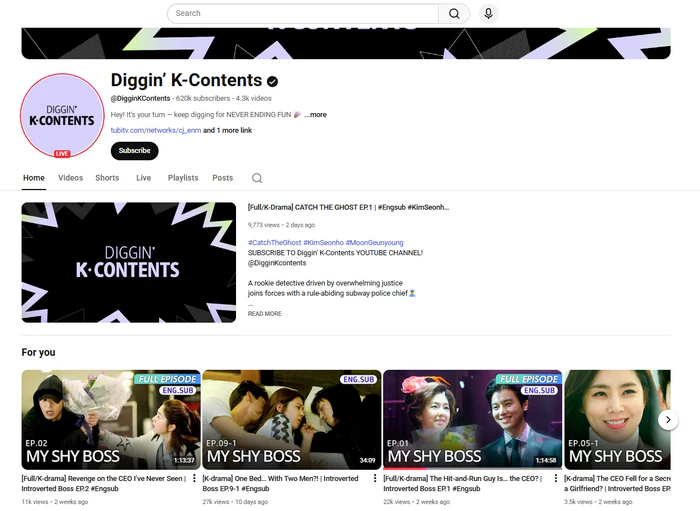Show next videos with carousel arrow
Screen dimensions: 700x511
click(x=668, y=420)
